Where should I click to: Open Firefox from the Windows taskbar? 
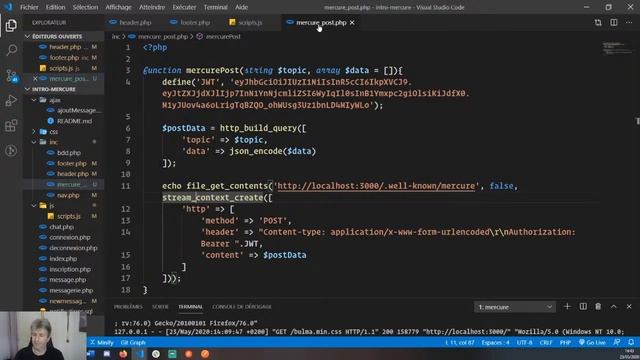[123, 354]
